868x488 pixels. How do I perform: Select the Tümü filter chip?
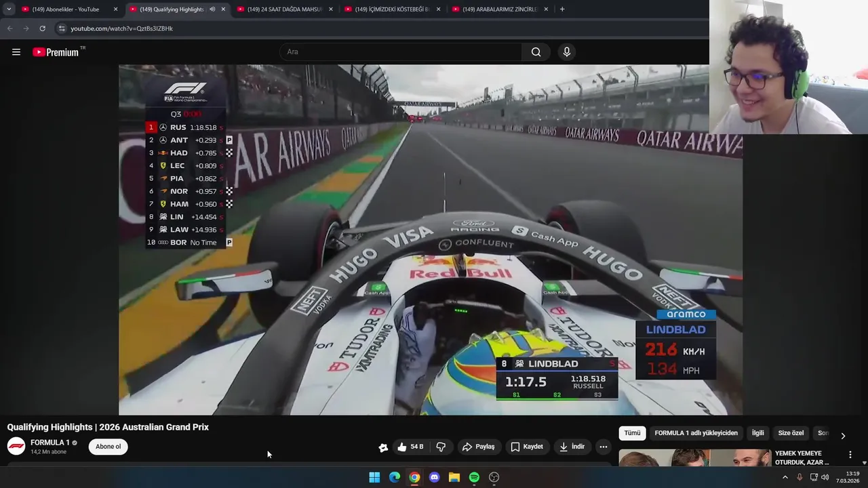click(632, 433)
